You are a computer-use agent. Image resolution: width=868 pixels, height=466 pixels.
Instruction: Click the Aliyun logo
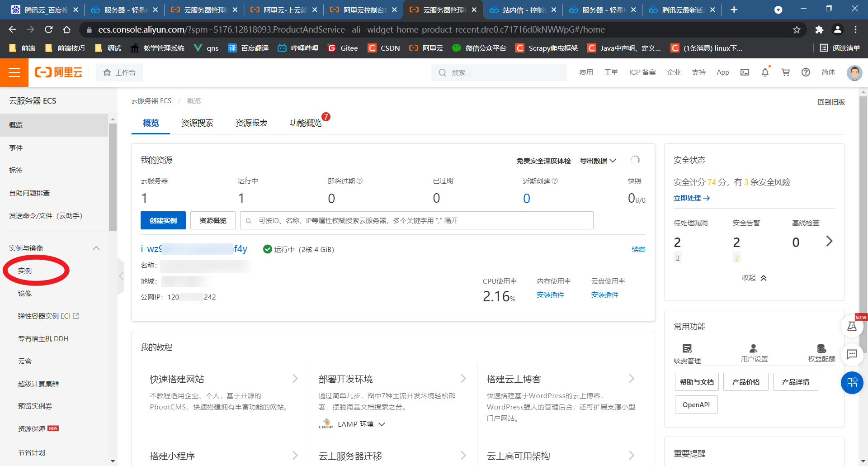(x=59, y=72)
